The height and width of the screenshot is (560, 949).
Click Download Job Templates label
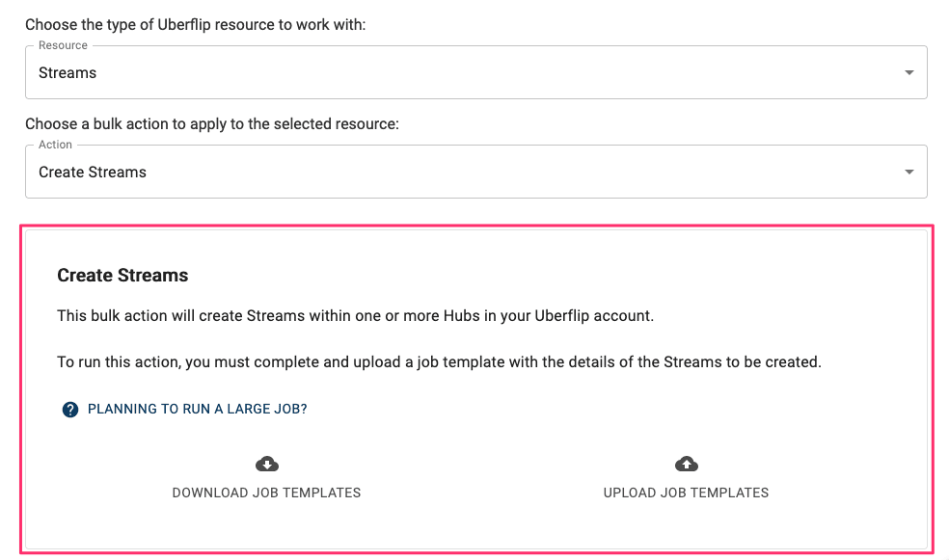(x=266, y=493)
